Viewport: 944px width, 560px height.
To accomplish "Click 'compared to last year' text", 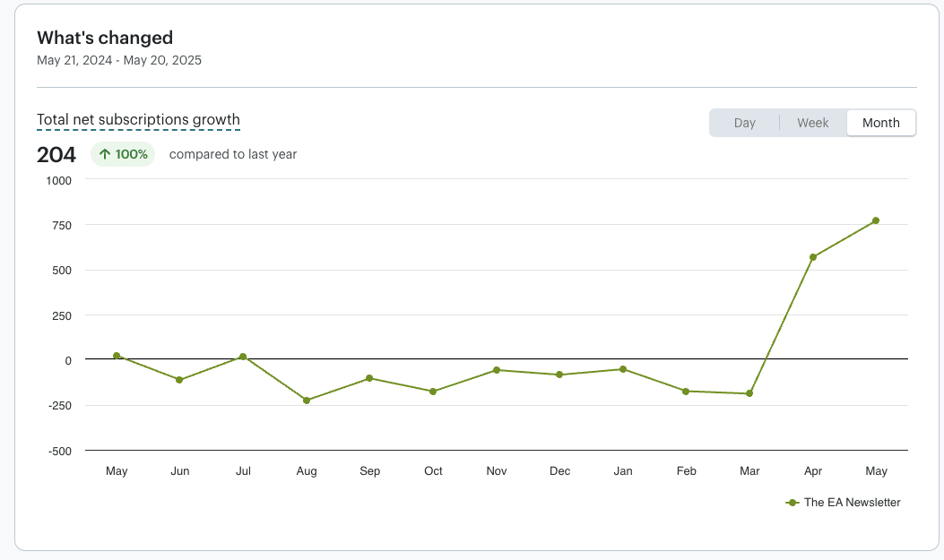I will (x=233, y=155).
